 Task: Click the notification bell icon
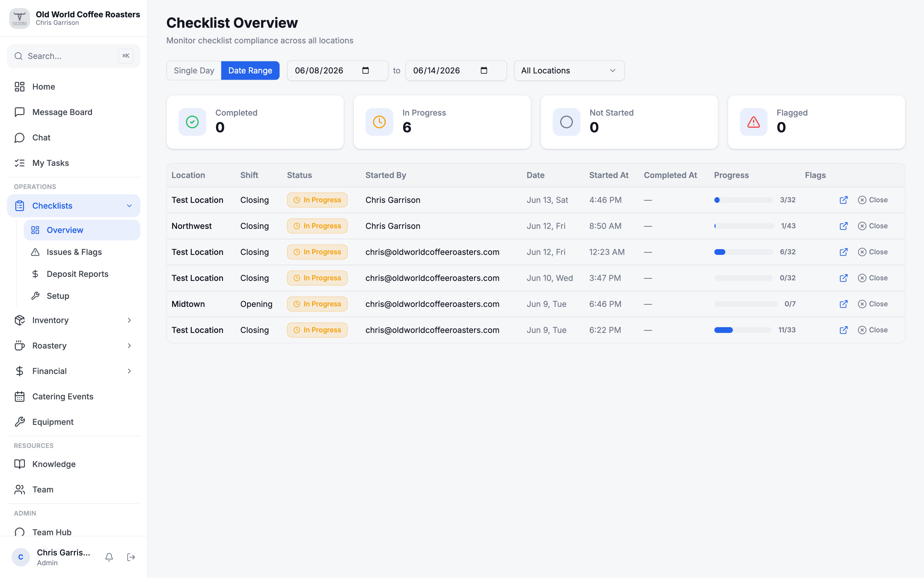click(109, 557)
